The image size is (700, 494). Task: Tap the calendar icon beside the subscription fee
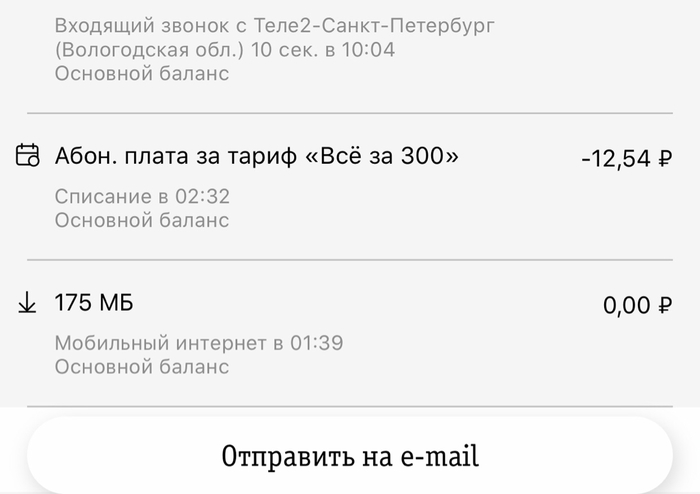[28, 155]
